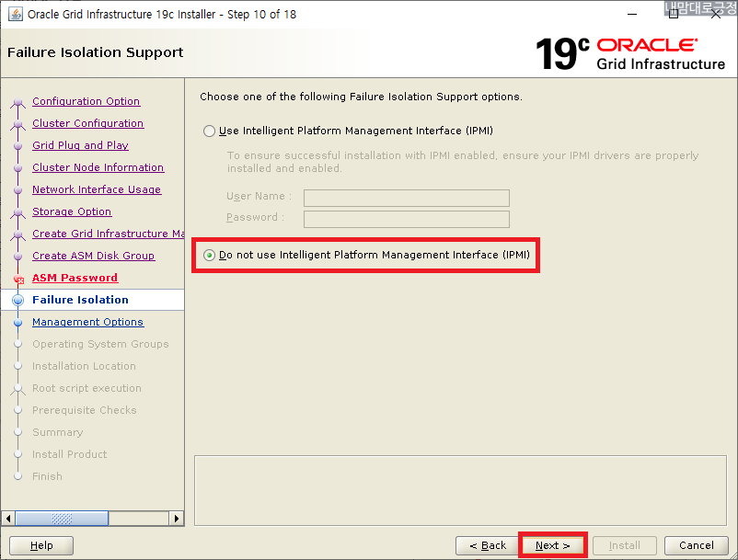This screenshot has height=560, width=738.
Task: Open Create Grid Infrastructure Management step
Action: pyautogui.click(x=108, y=234)
